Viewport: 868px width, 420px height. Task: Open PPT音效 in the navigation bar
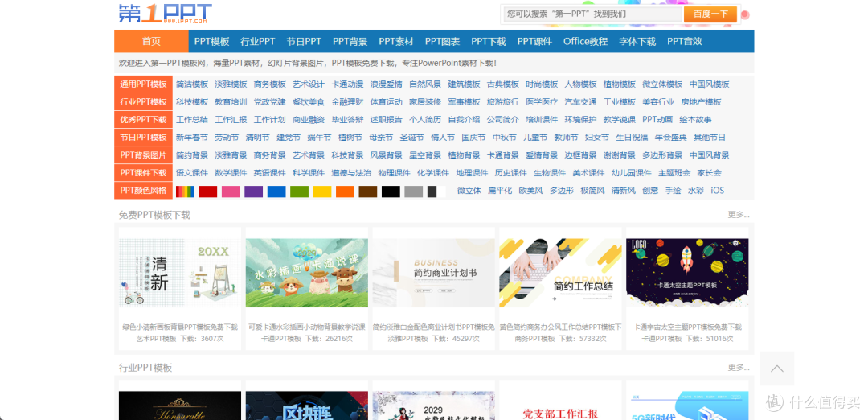(x=685, y=42)
